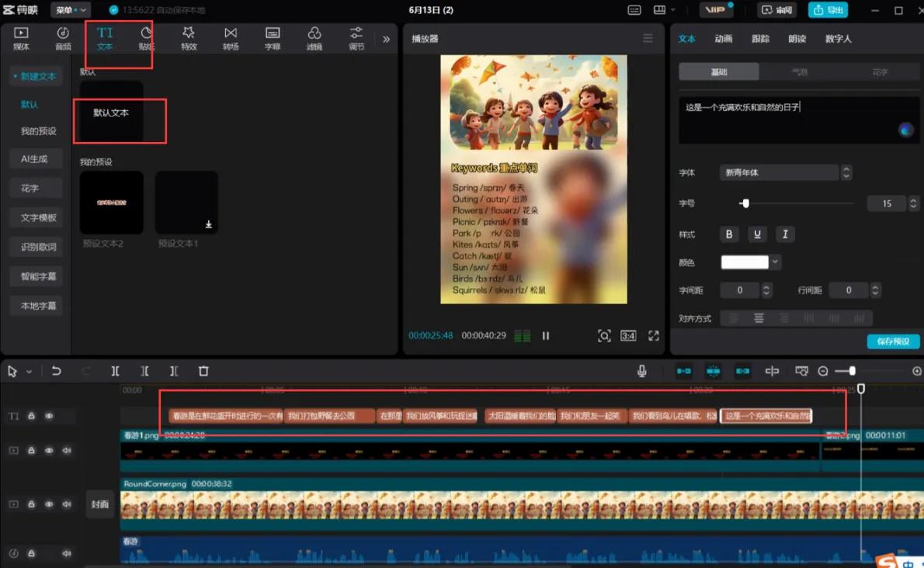Toggle bold text style

(x=729, y=234)
